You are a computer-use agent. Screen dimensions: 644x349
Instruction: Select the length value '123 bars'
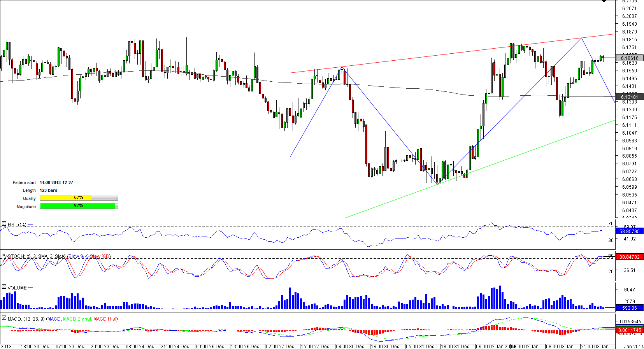[x=49, y=190]
